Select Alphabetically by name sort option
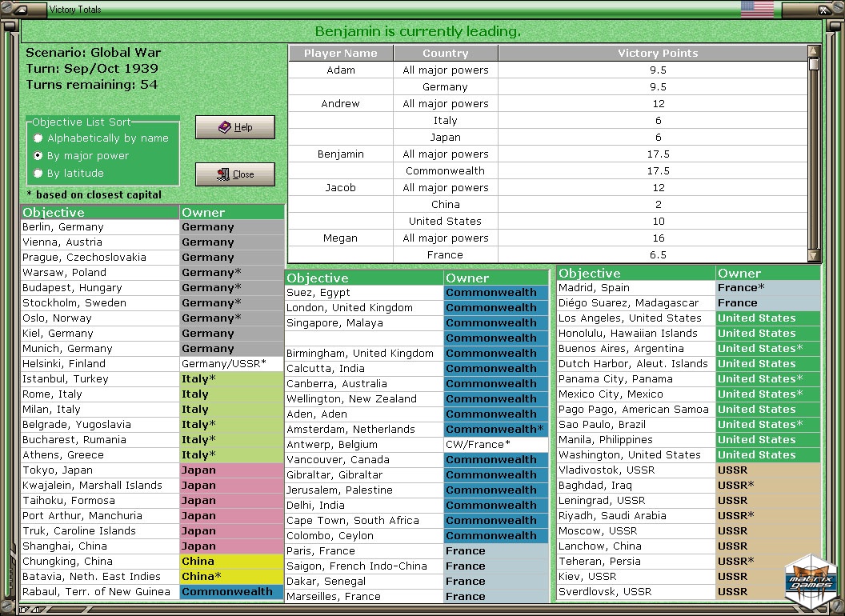The image size is (845, 616). 38,138
